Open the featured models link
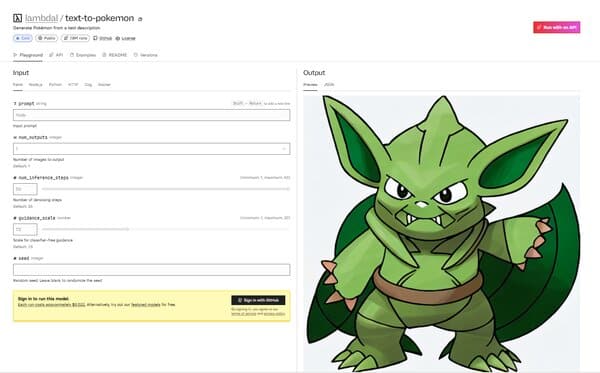This screenshot has width=600, height=373. tap(145, 305)
